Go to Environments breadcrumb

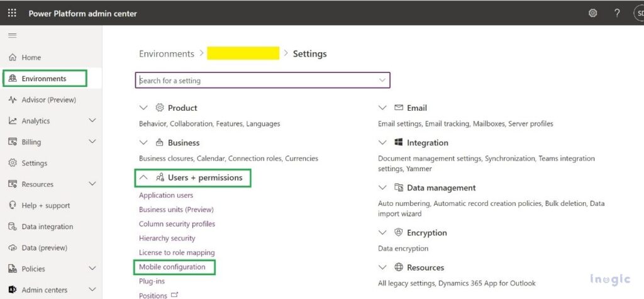point(167,54)
